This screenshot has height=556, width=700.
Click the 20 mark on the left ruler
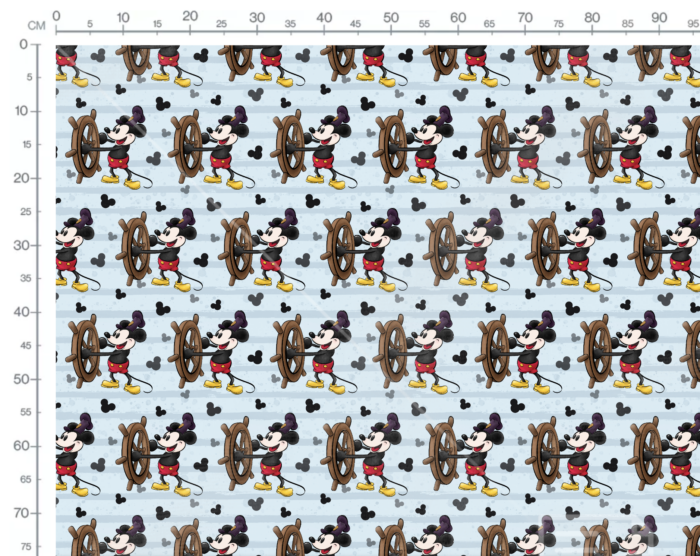pyautogui.click(x=21, y=178)
